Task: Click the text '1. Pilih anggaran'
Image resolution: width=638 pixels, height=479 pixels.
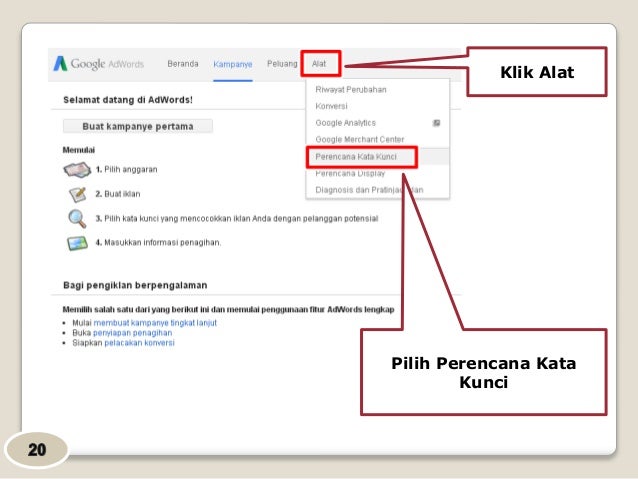Action: 127,169
